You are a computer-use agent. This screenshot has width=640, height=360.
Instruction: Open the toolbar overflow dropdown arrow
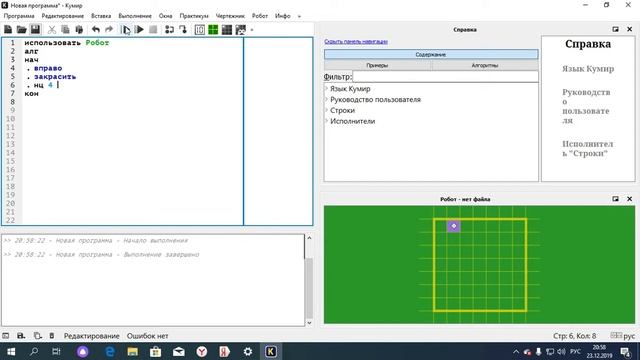click(252, 30)
